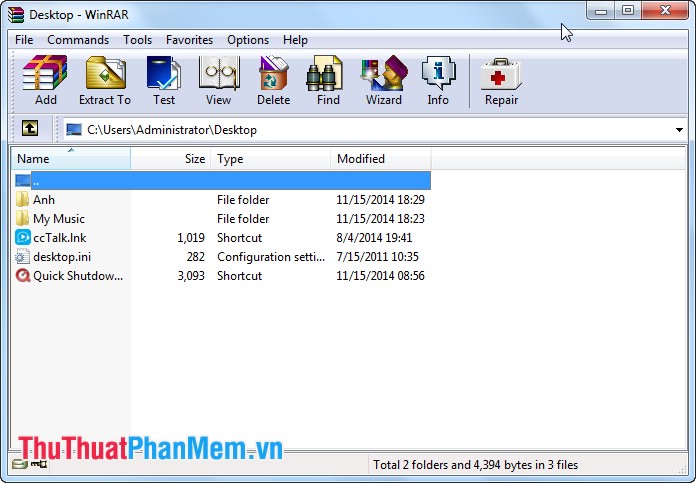696x483 pixels.
Task: Sort by the Name column header
Action: (71, 158)
